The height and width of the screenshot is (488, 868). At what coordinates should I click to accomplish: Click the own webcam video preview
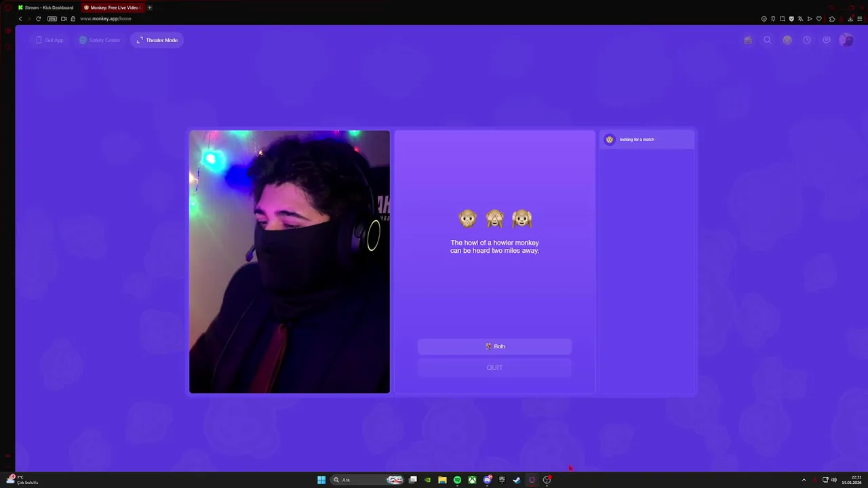tap(290, 262)
